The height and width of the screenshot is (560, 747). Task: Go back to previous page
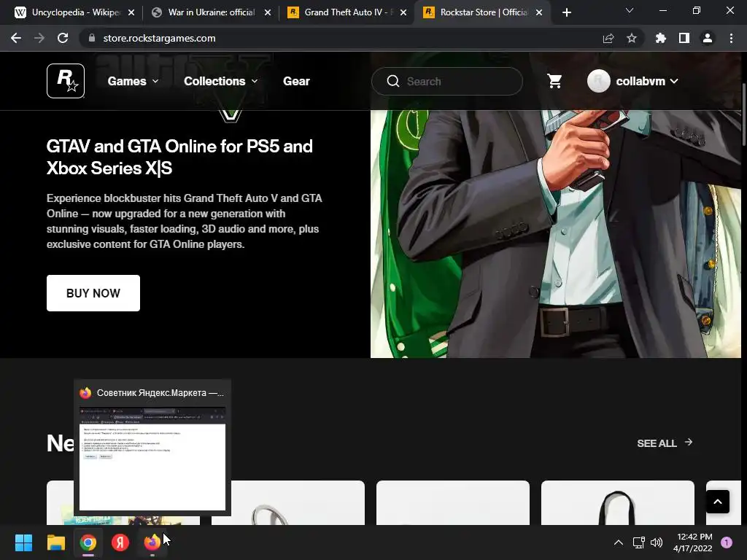coord(16,38)
